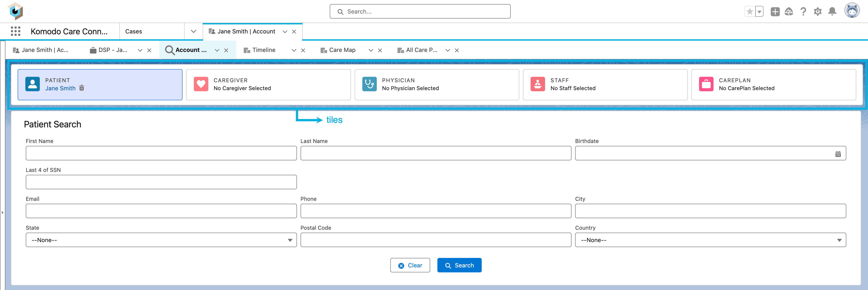868x290 pixels.
Task: Open the App Launcher grid icon
Action: 16,31
